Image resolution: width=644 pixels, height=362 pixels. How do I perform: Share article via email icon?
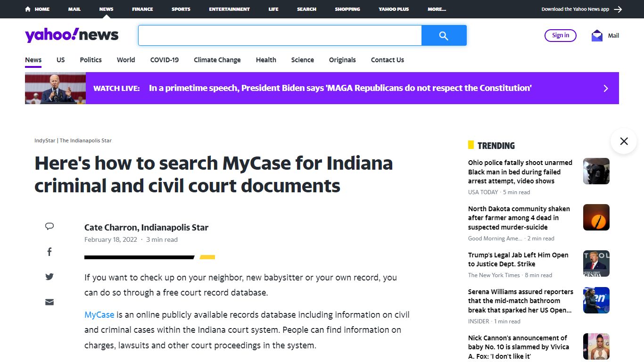click(x=50, y=302)
